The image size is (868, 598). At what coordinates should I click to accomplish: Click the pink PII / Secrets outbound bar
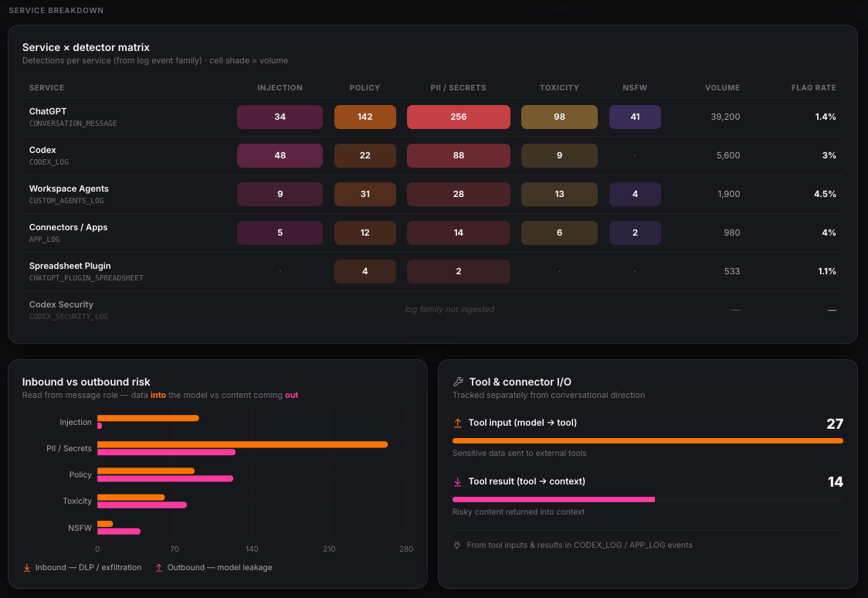(166, 453)
